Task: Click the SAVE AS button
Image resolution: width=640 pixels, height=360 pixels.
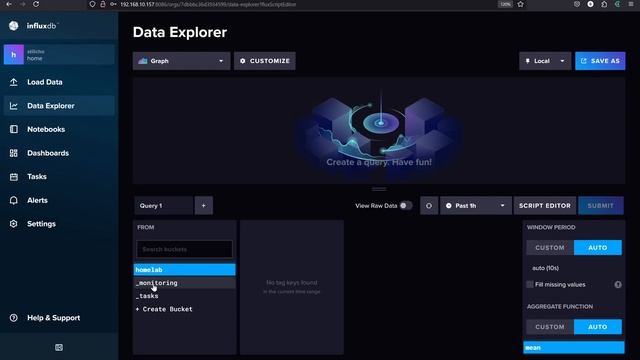Action: (600, 61)
